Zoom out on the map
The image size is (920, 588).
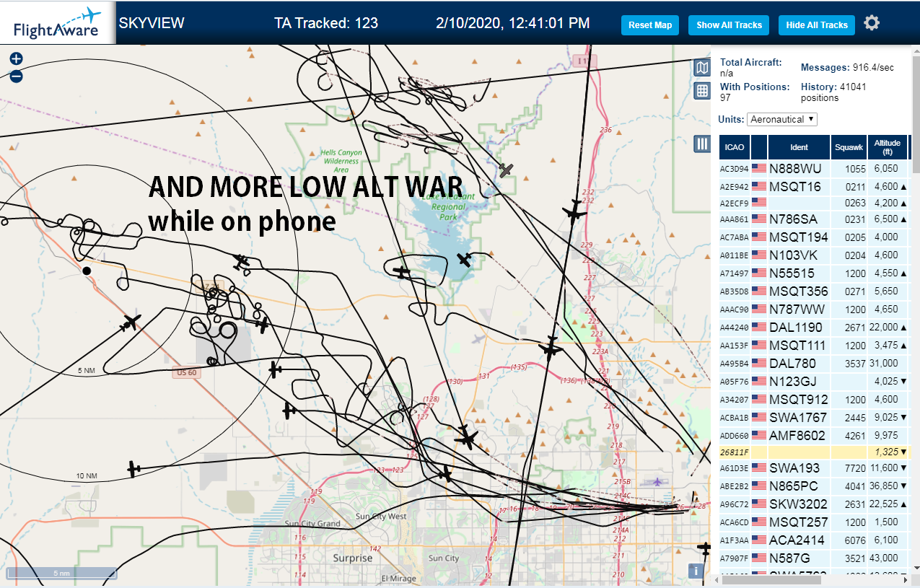pyautogui.click(x=16, y=76)
